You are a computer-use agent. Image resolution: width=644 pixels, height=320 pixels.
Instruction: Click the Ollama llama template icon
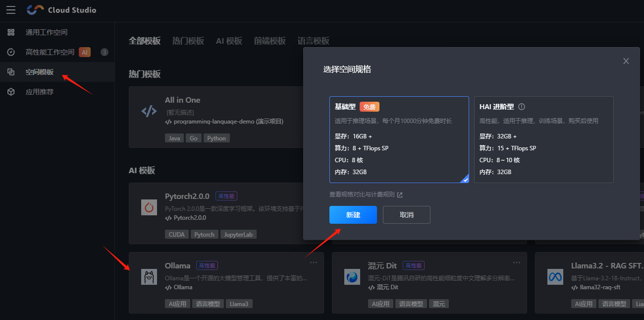point(149,277)
